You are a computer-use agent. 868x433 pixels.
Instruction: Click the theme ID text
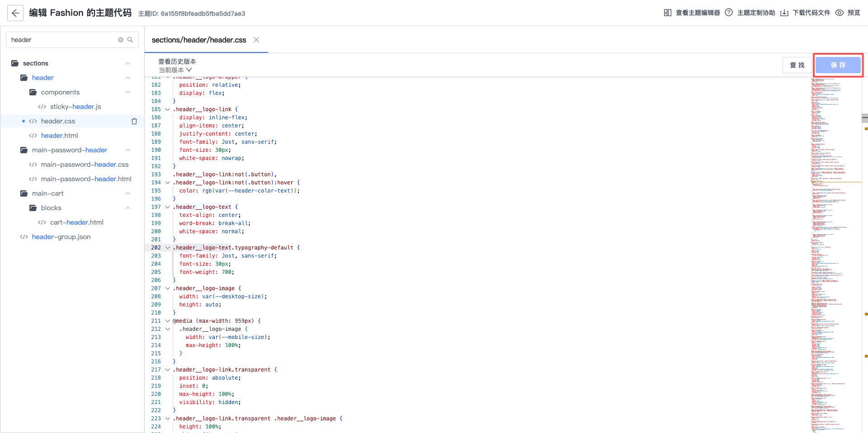pyautogui.click(x=192, y=14)
